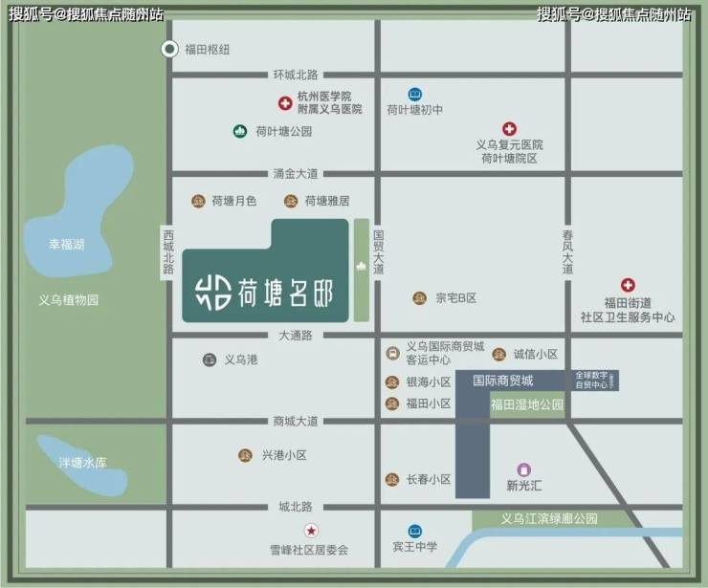Click the residence icon beside 兴港小区
708x588 pixels.
click(245, 455)
